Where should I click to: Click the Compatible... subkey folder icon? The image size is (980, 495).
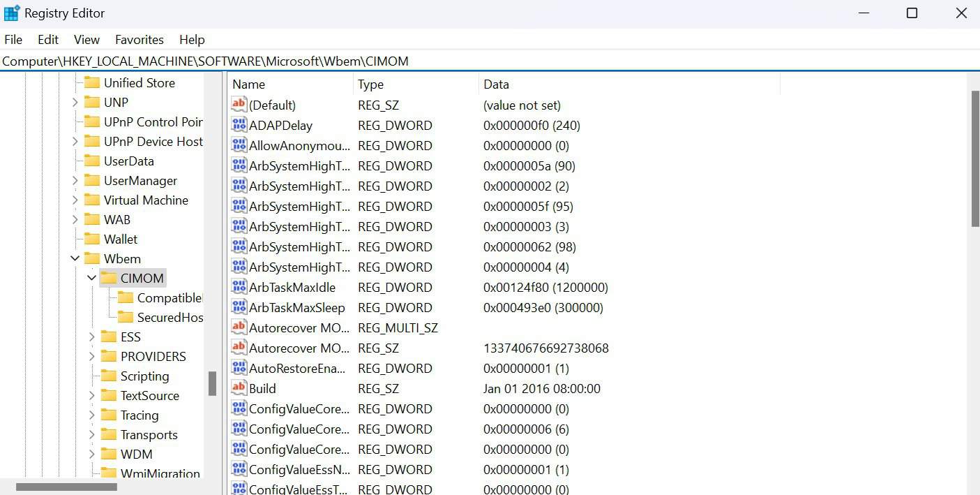tap(126, 297)
